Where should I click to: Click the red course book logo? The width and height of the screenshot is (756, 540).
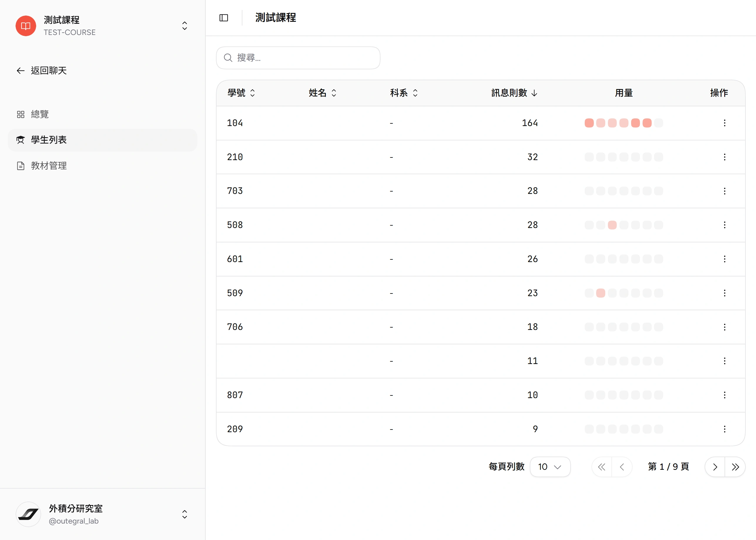26,26
